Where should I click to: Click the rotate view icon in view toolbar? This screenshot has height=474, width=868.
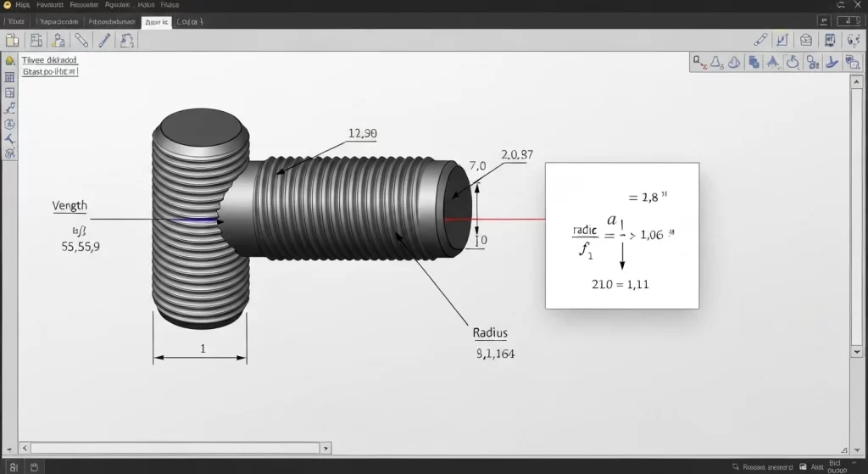[x=793, y=61]
